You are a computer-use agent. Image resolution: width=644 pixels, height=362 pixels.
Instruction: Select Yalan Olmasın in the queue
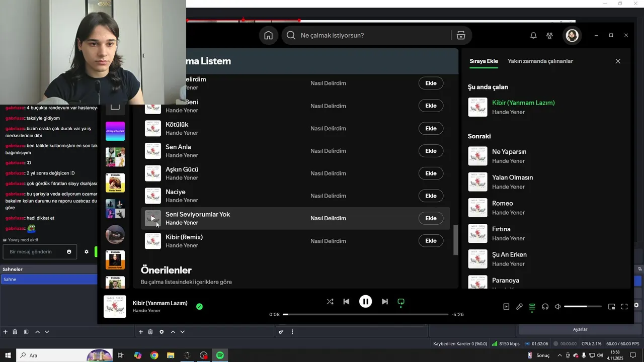coord(512,177)
